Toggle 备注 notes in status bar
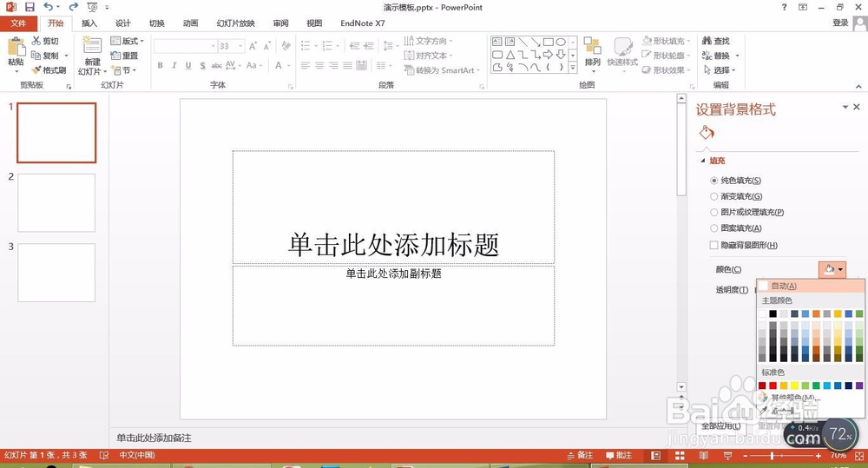 coord(580,455)
